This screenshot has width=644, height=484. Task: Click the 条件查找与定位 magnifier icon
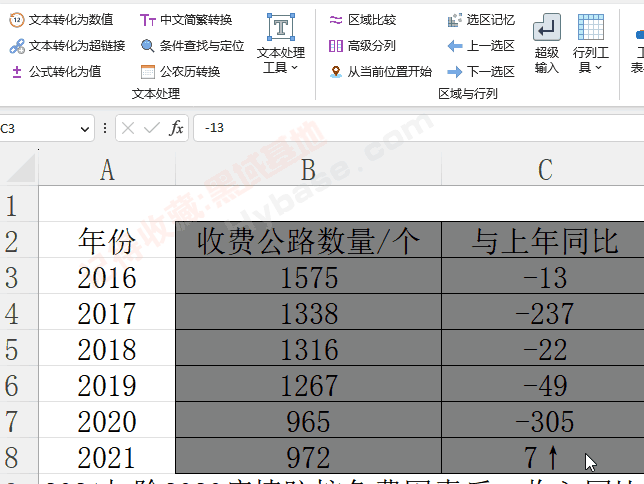(x=147, y=46)
